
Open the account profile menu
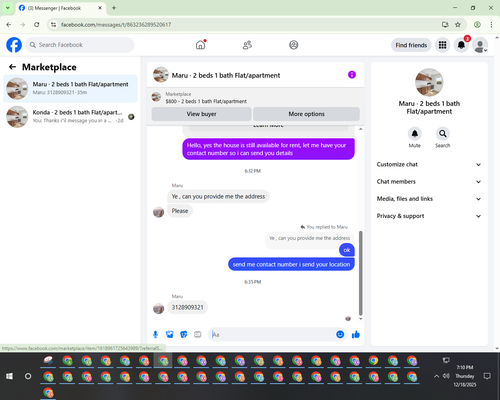coord(480,45)
